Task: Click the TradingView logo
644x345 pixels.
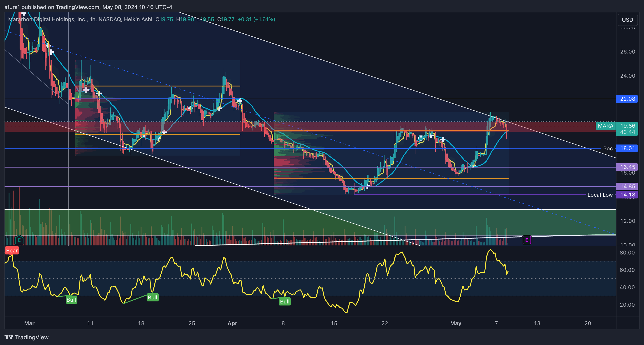Action: pyautogui.click(x=26, y=337)
